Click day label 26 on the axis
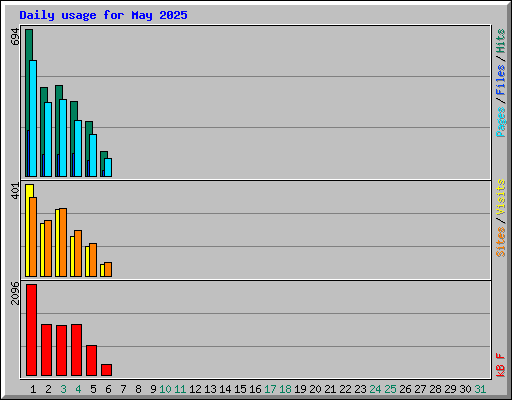512x400 pixels. [405, 389]
